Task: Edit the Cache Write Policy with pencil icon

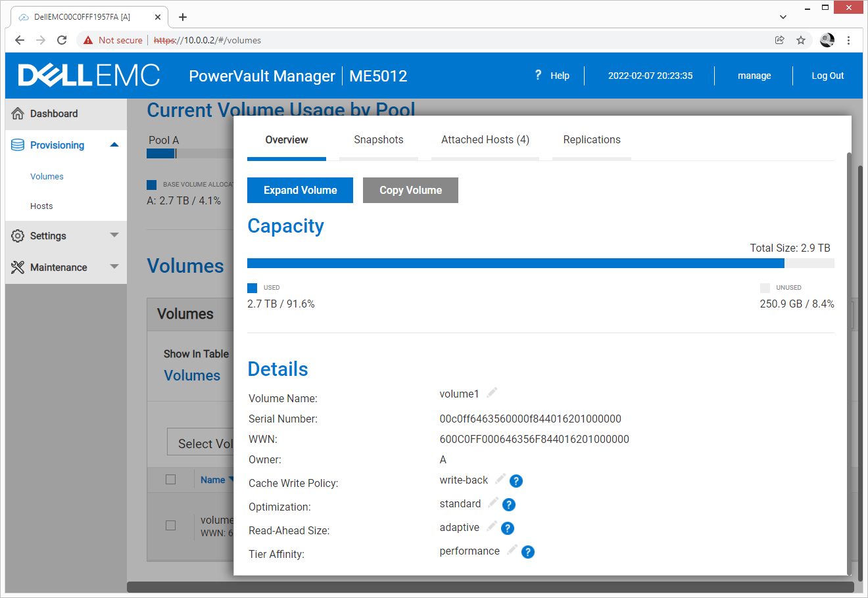Action: pyautogui.click(x=500, y=479)
